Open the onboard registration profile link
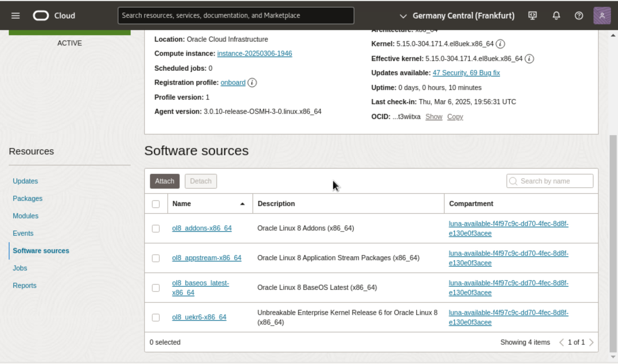Viewport: 618px width, 364px height. [x=233, y=83]
